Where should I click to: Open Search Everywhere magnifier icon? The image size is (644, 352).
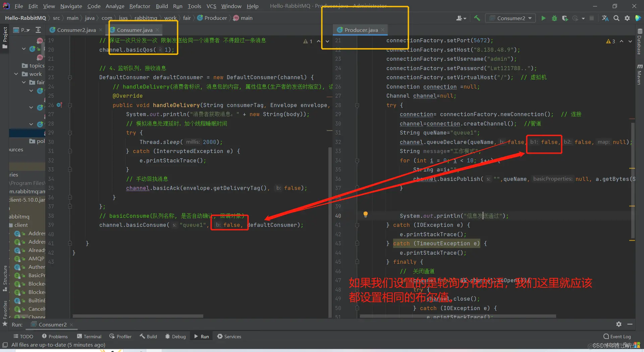pos(616,18)
